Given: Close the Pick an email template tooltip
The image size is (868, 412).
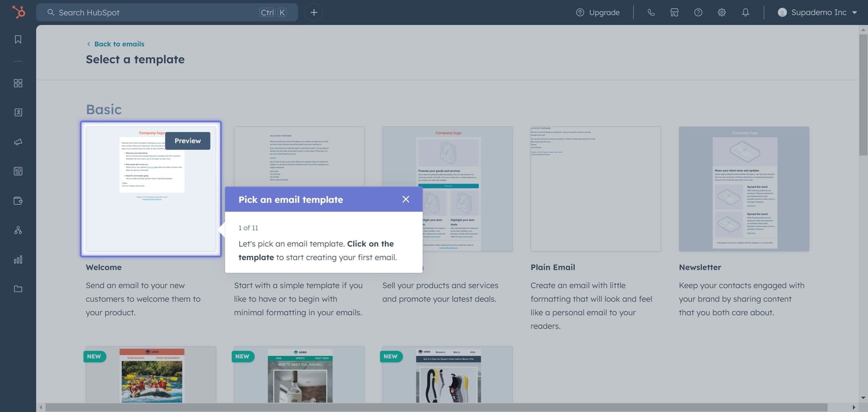Looking at the screenshot, I should (406, 199).
